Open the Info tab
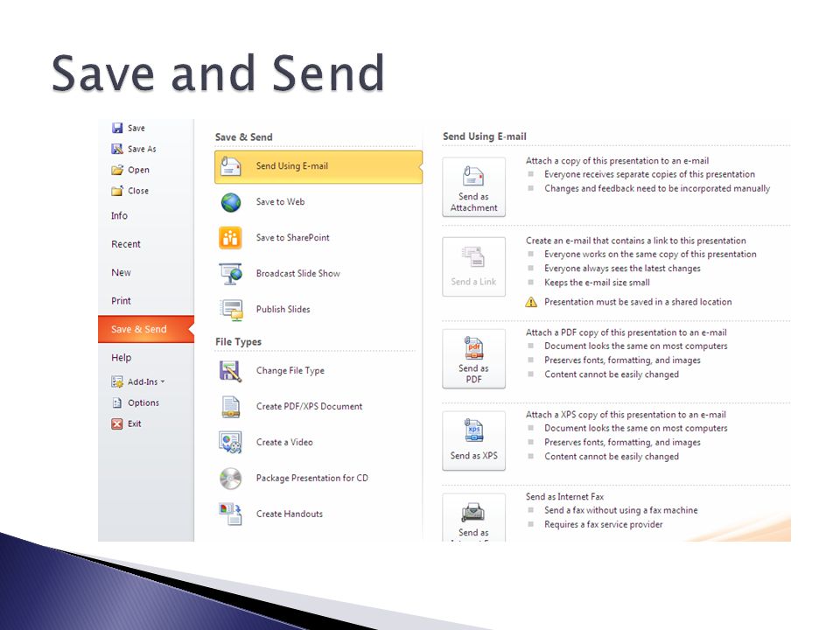The width and height of the screenshot is (840, 630). (x=120, y=216)
